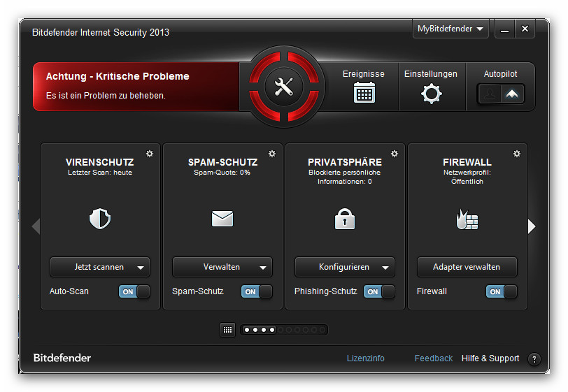Click Adapter verwalten button

click(x=467, y=267)
